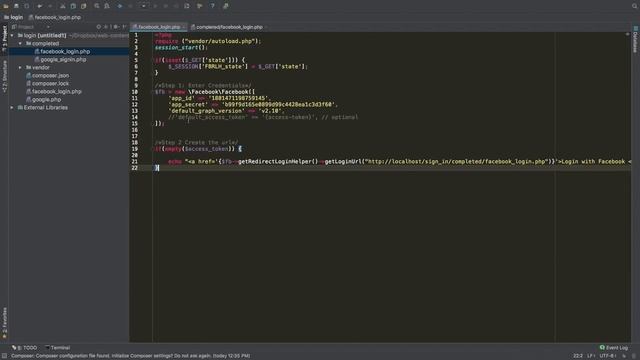640x360 pixels.
Task: Open the Terminal tool window
Action: tap(58, 348)
